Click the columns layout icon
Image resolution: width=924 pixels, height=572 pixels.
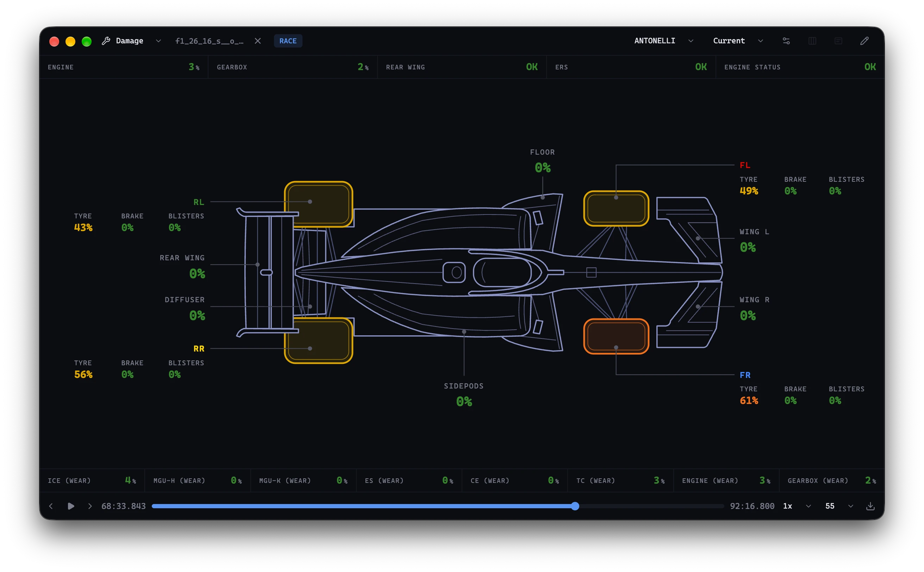click(x=812, y=41)
